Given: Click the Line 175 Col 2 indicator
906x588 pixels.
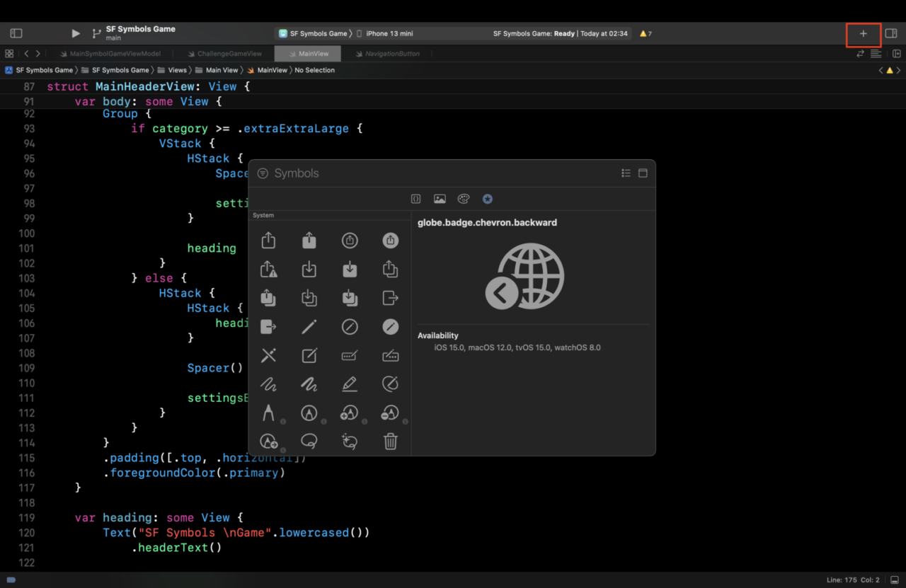Looking at the screenshot, I should point(853,580).
